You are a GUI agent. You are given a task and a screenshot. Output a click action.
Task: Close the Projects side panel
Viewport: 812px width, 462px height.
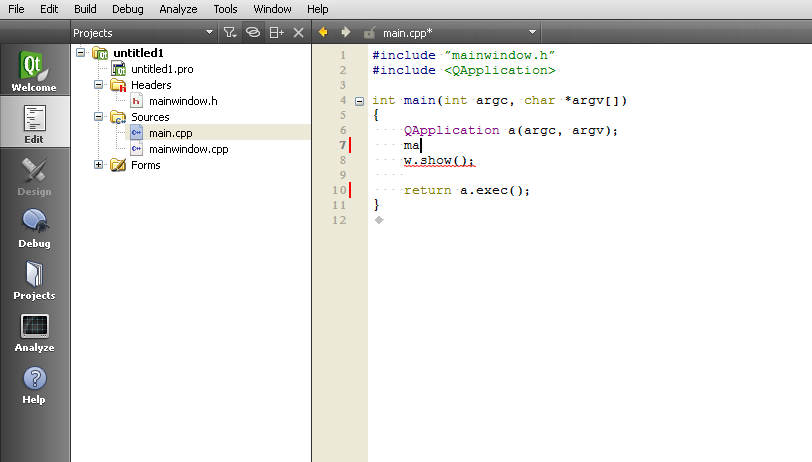tap(298, 33)
